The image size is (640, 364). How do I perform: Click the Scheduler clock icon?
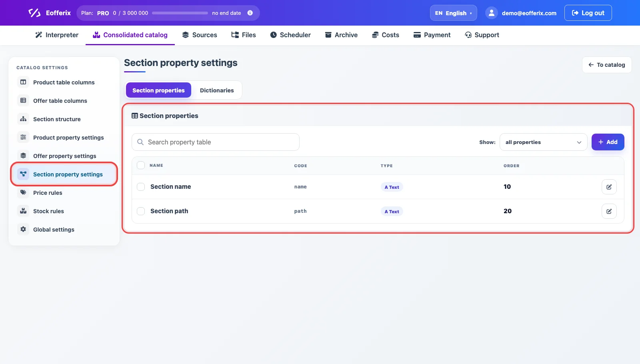click(x=274, y=35)
